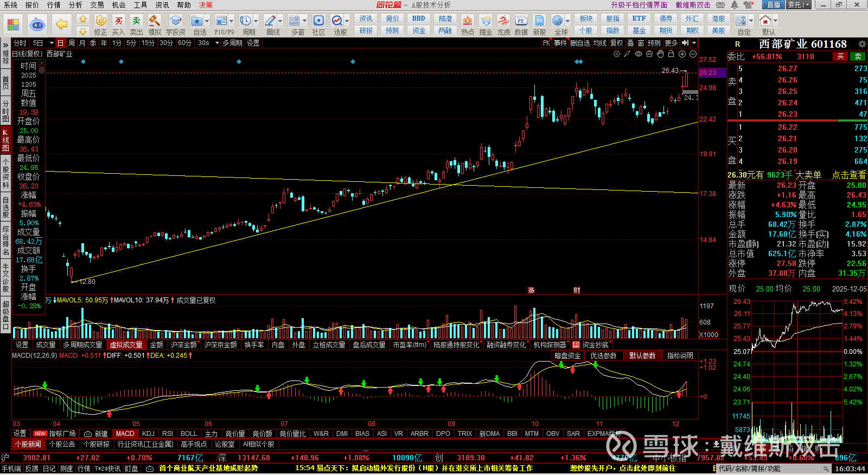The height and width of the screenshot is (475, 868).
Task: Open 5日 period dropdown arrow
Action: pyautogui.click(x=52, y=43)
